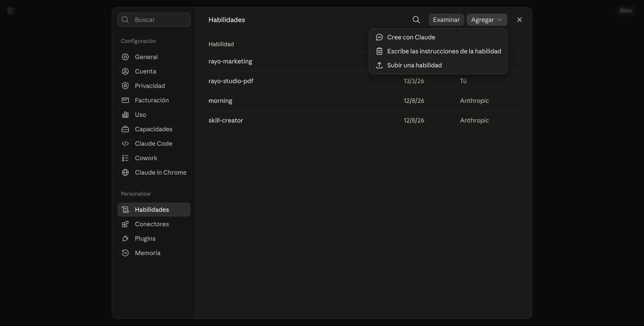Image resolution: width=644 pixels, height=326 pixels.
Task: Click into the Buscar search field
Action: (x=154, y=20)
